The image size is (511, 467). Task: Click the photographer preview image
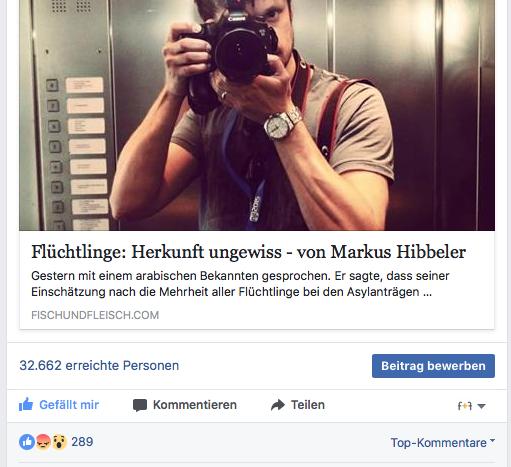pos(257,115)
